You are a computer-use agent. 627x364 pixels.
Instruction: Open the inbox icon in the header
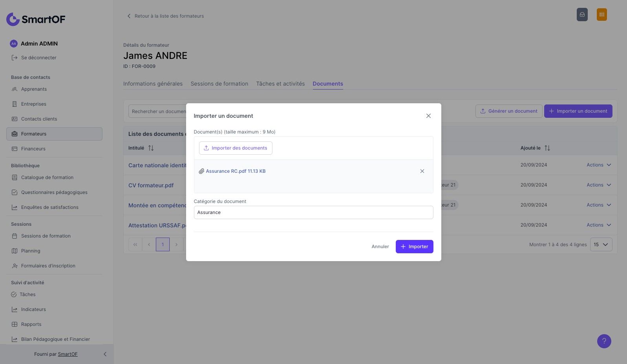[582, 15]
